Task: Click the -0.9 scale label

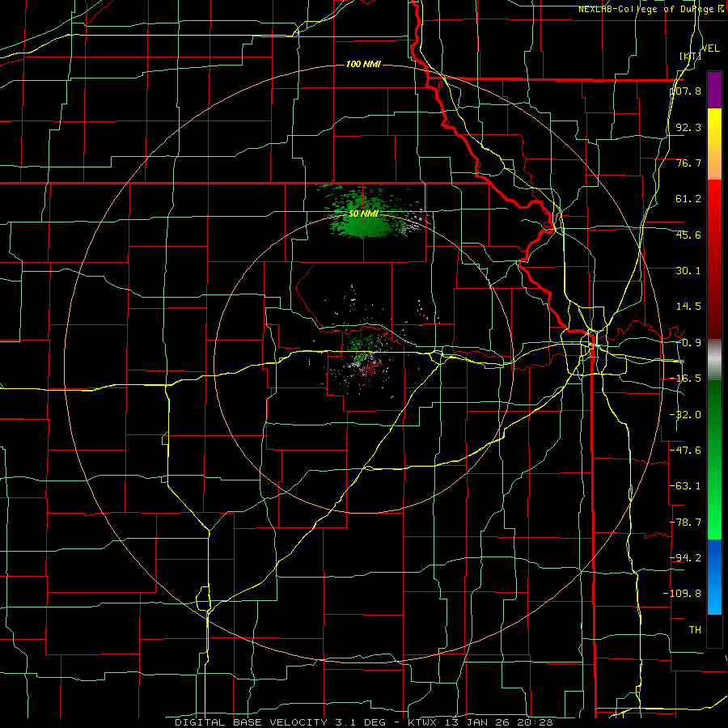Action: click(x=688, y=343)
